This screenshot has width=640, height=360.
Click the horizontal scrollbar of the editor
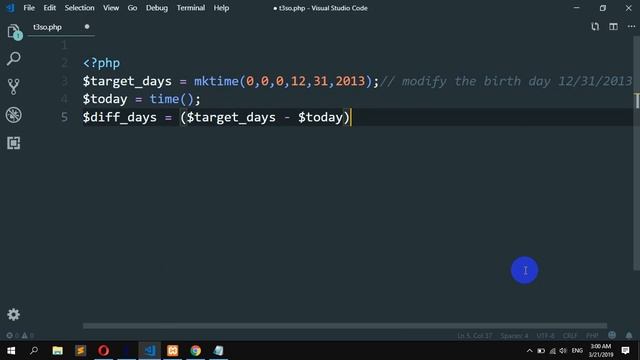coord(345,326)
